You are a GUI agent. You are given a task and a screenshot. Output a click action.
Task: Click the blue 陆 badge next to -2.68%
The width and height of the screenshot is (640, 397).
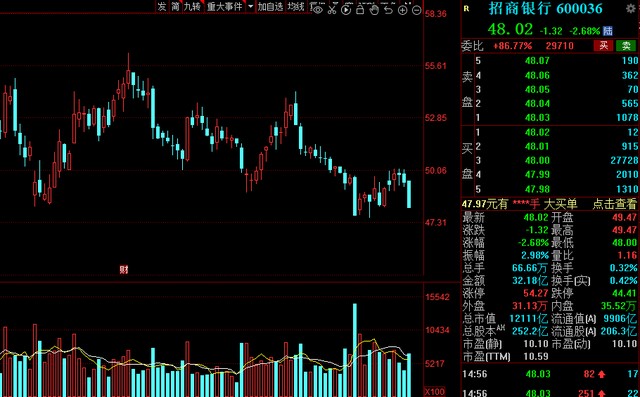tap(608, 30)
